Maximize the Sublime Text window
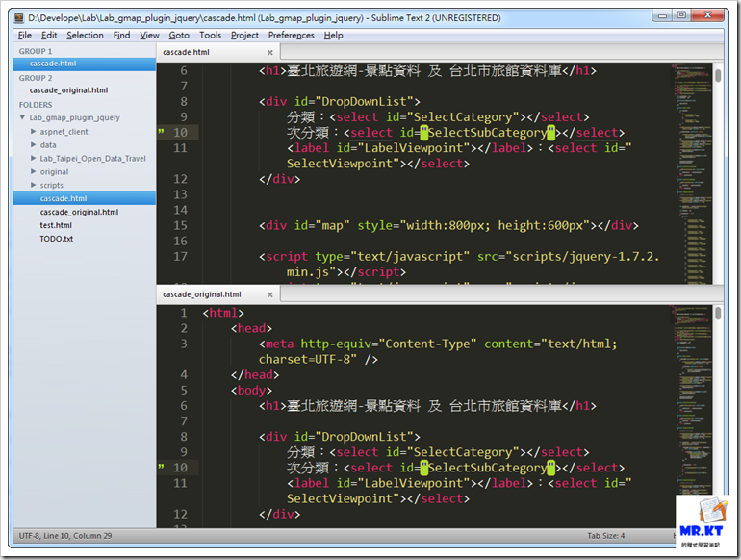This screenshot has height=560, width=741. [681, 15]
